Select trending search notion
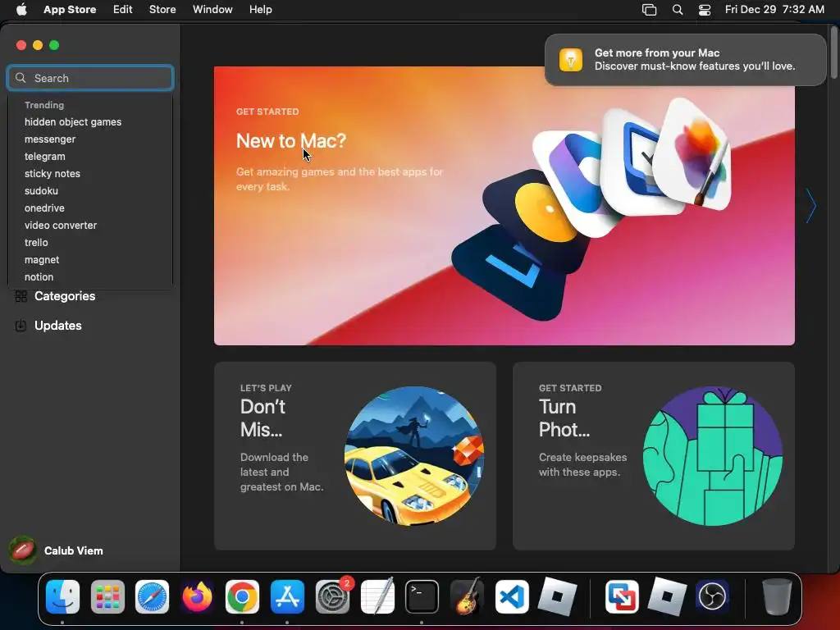Screen dimensions: 840x630 pos(39,277)
